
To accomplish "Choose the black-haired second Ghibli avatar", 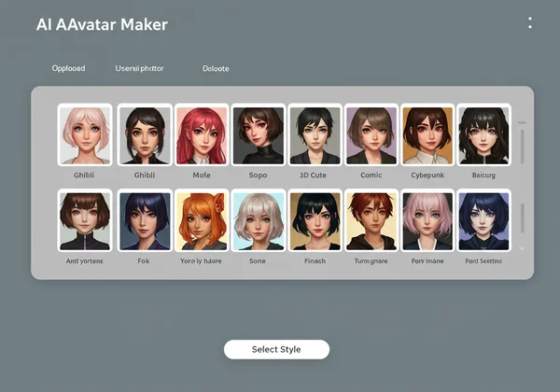I will coord(145,135).
